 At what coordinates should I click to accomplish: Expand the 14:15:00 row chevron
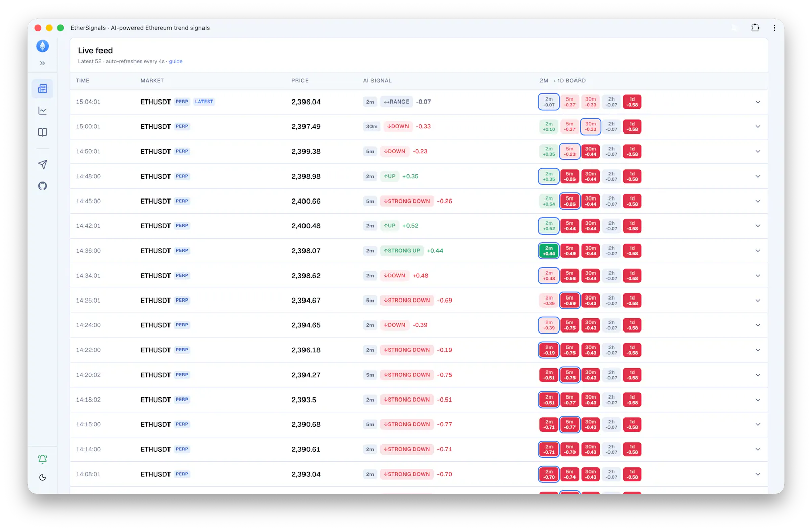pyautogui.click(x=758, y=424)
